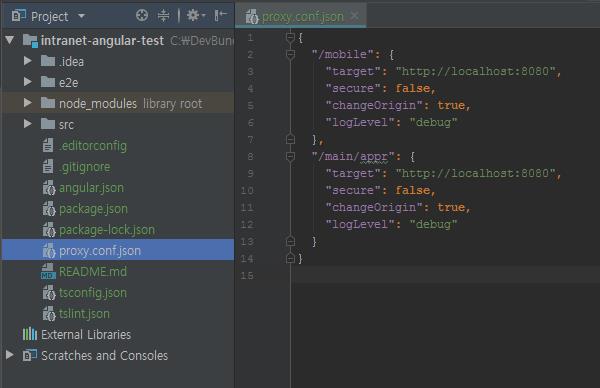Select the src folder icon
Screen dimensions: 600x388
pos(48,124)
